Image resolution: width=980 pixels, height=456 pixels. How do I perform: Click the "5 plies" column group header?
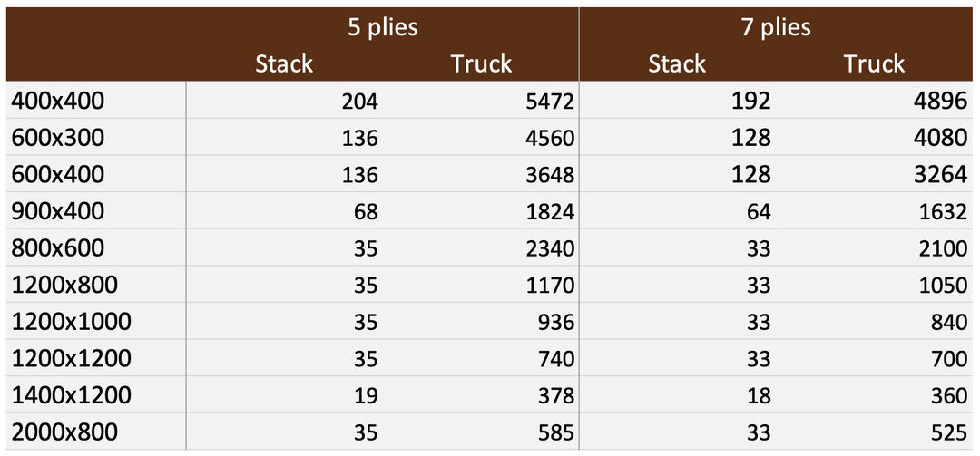pos(382,27)
